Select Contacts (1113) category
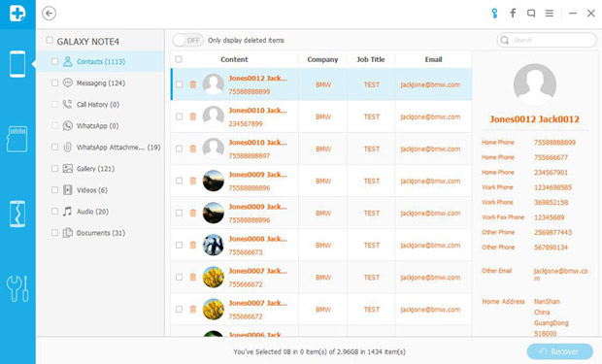 (100, 61)
